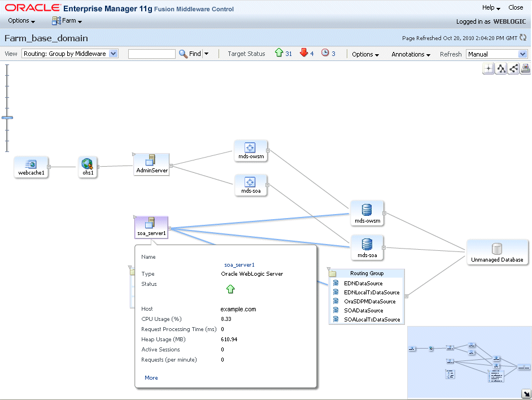Click the Farm menu icon
The height and width of the screenshot is (400, 532).
pyautogui.click(x=56, y=21)
